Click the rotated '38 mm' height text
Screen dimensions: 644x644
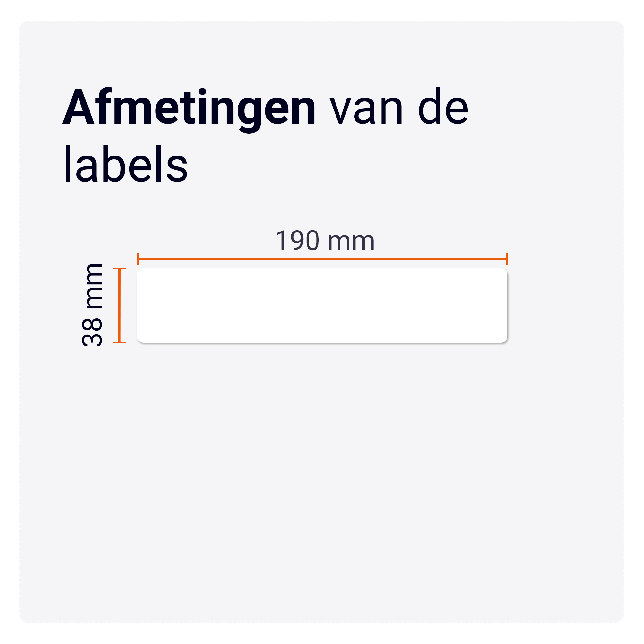[92, 305]
